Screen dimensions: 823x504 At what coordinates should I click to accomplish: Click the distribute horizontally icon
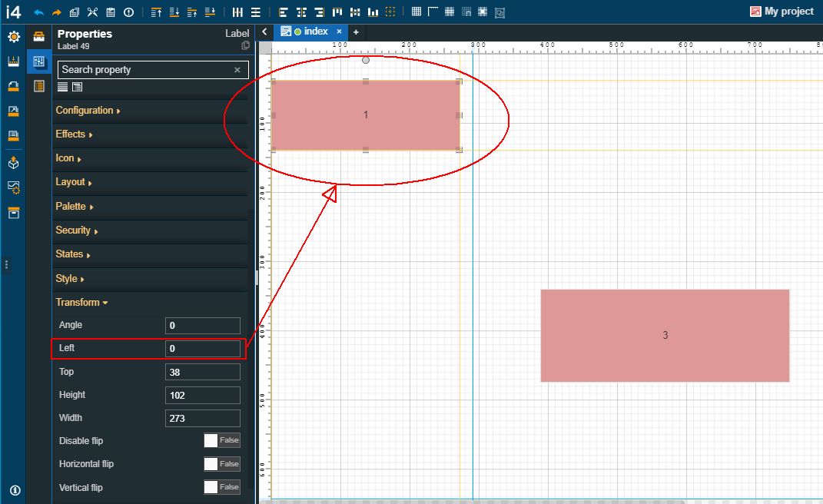pos(237,12)
